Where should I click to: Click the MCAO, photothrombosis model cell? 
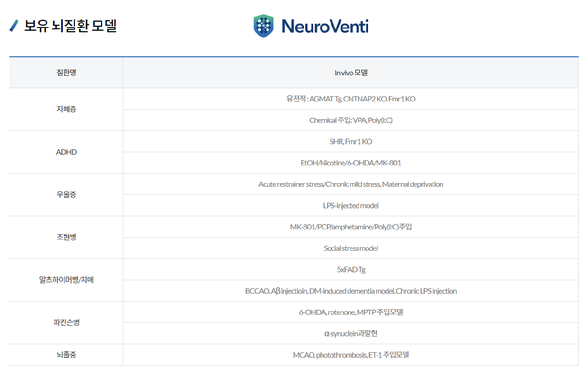(x=351, y=355)
